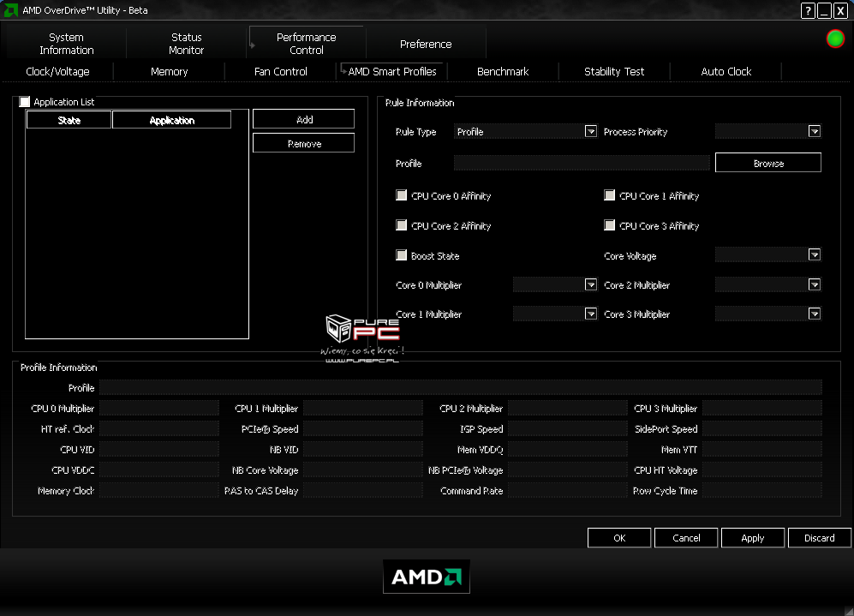Open the Core 2 Multiplier dropdown
This screenshot has height=616, width=854.
click(815, 284)
